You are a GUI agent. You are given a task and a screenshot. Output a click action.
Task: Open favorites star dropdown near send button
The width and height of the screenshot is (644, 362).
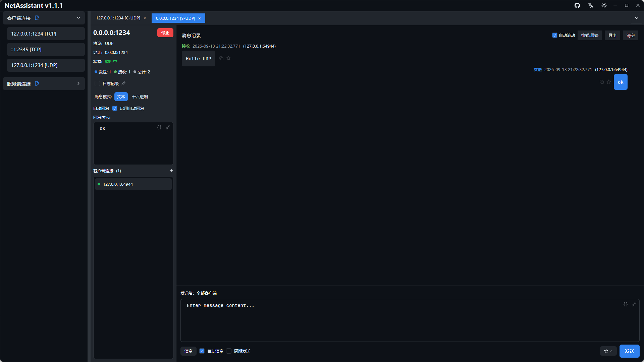click(x=608, y=351)
